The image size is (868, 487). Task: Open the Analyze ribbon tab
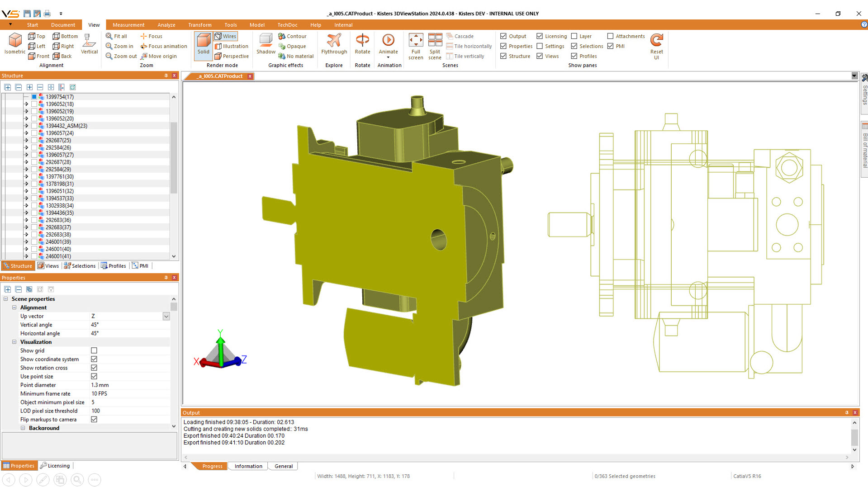166,25
